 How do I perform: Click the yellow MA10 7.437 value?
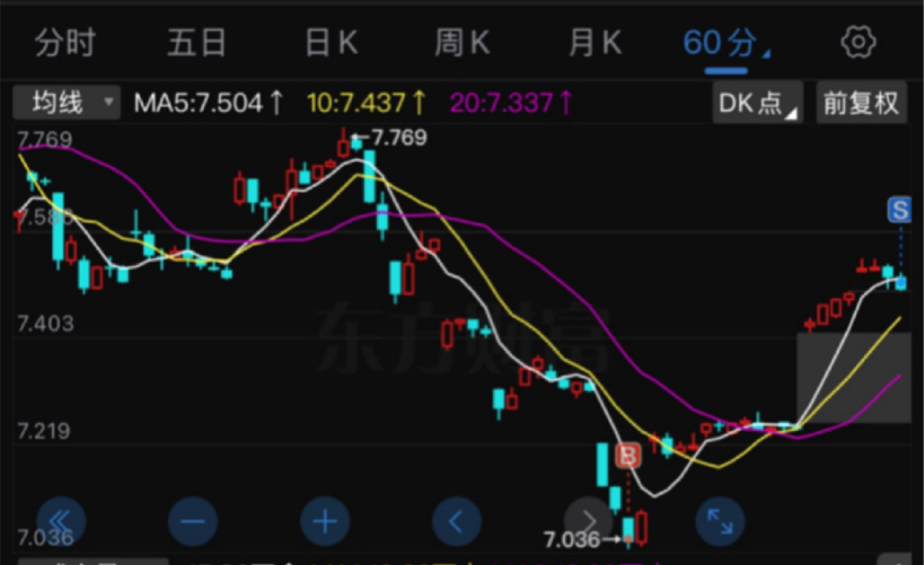(367, 102)
